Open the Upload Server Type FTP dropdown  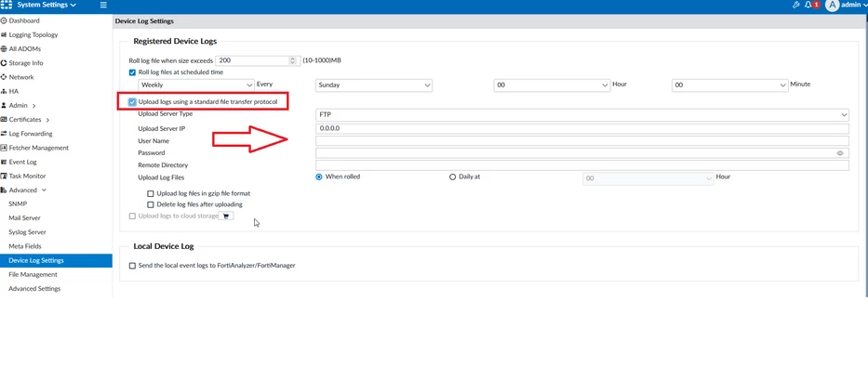pos(581,115)
